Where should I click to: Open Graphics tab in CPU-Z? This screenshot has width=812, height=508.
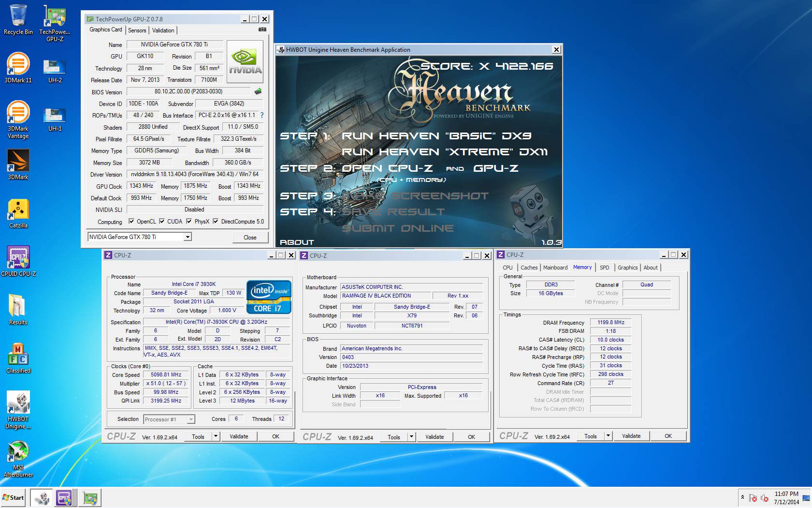[627, 268]
